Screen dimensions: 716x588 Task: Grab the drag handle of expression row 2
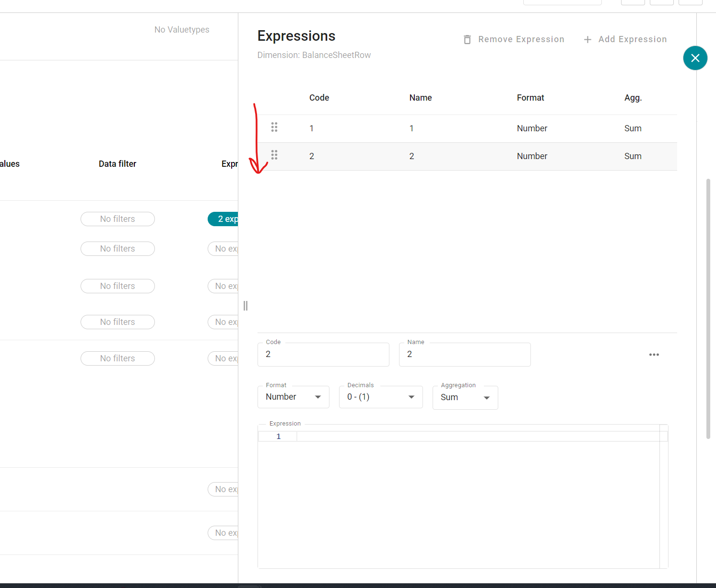[274, 155]
